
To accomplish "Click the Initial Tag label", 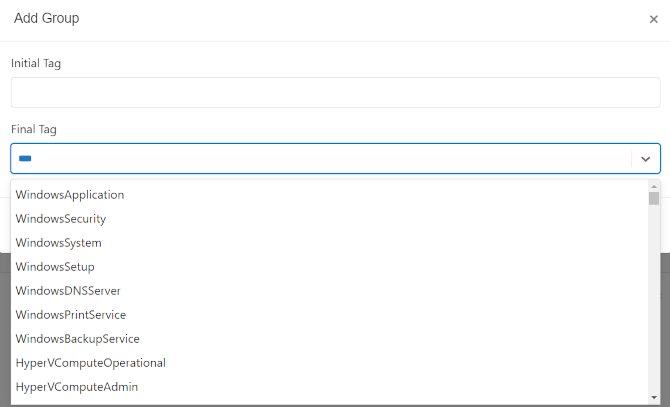I will point(36,64).
